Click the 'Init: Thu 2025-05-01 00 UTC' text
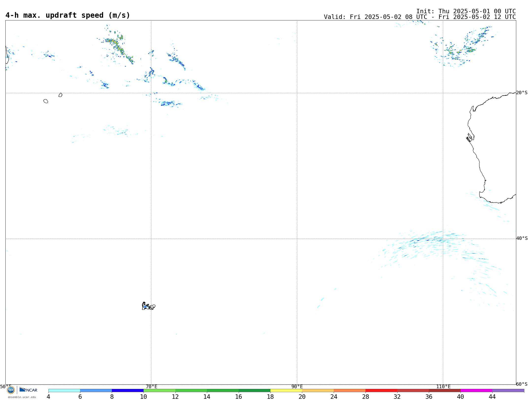This screenshot has width=532, height=400. pos(466,11)
